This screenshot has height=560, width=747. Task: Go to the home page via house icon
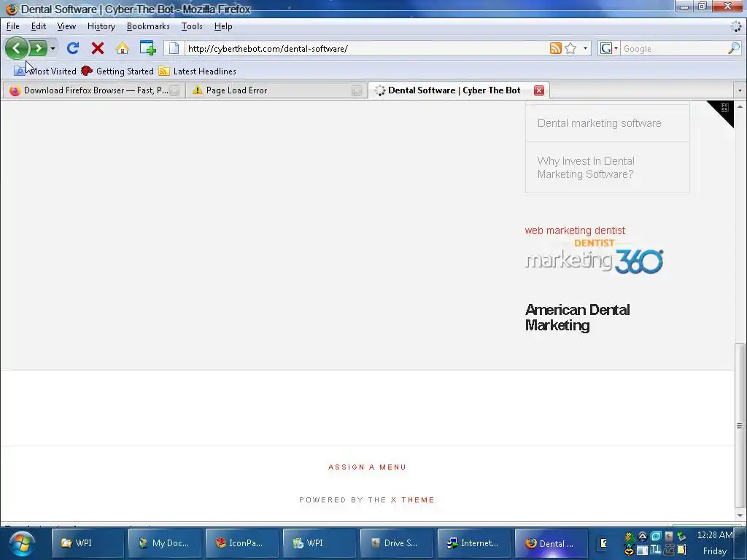click(x=123, y=48)
